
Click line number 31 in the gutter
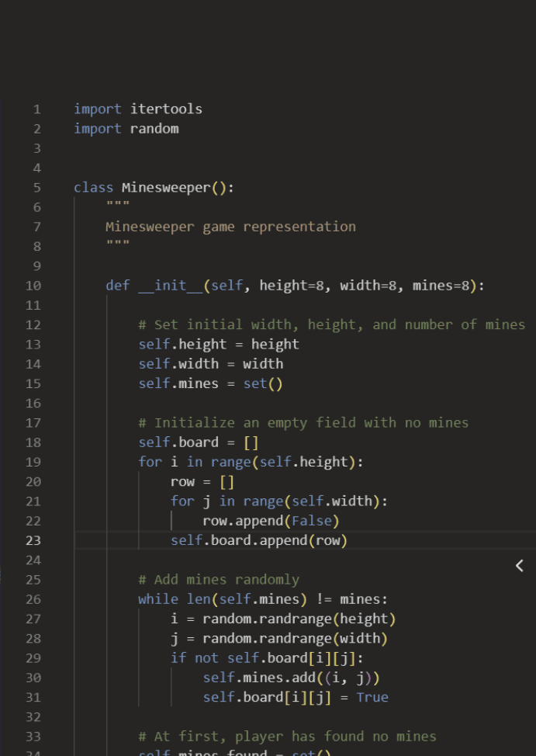(33, 698)
